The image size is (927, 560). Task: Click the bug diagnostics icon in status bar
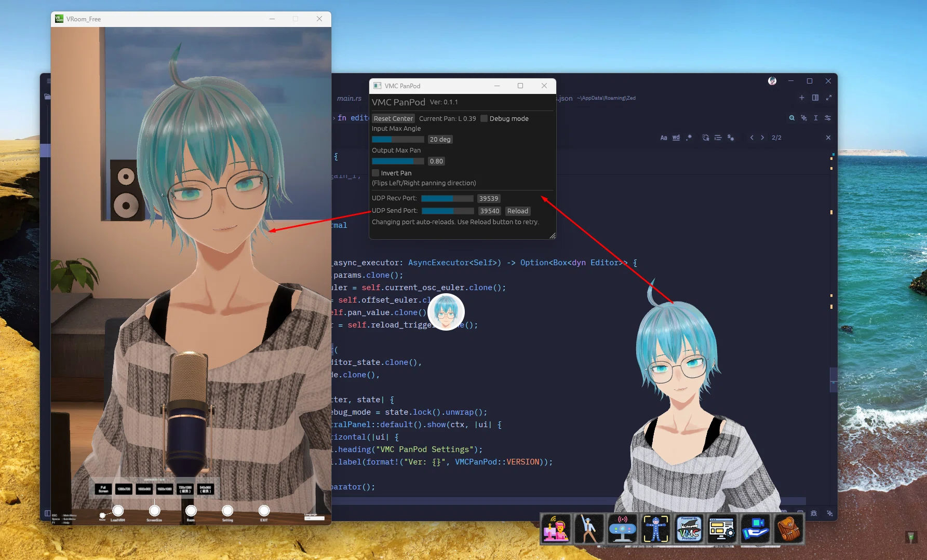coord(814,513)
